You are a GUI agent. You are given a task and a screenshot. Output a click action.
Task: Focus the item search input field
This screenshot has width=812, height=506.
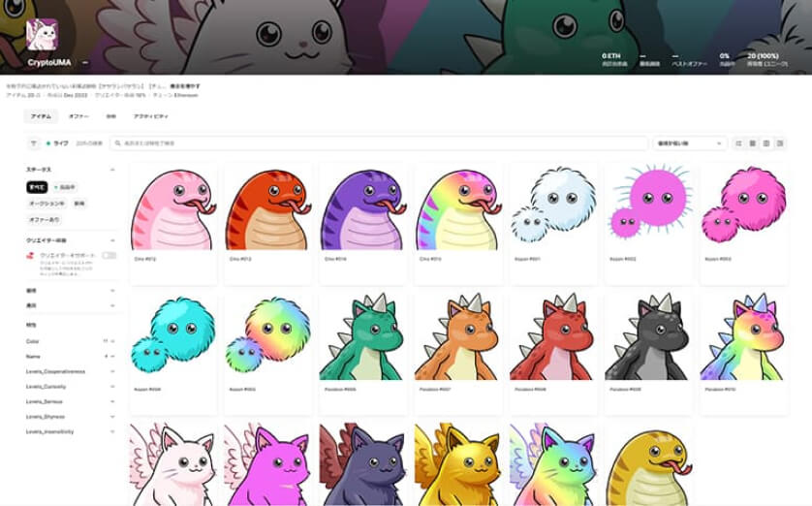379,143
